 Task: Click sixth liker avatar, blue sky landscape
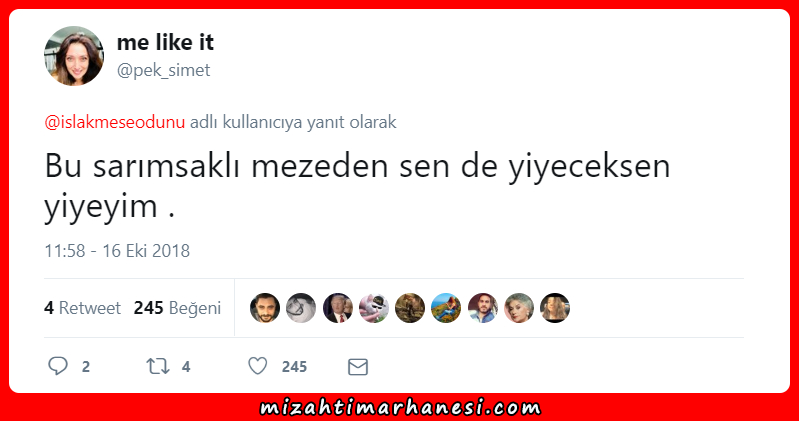[446, 308]
